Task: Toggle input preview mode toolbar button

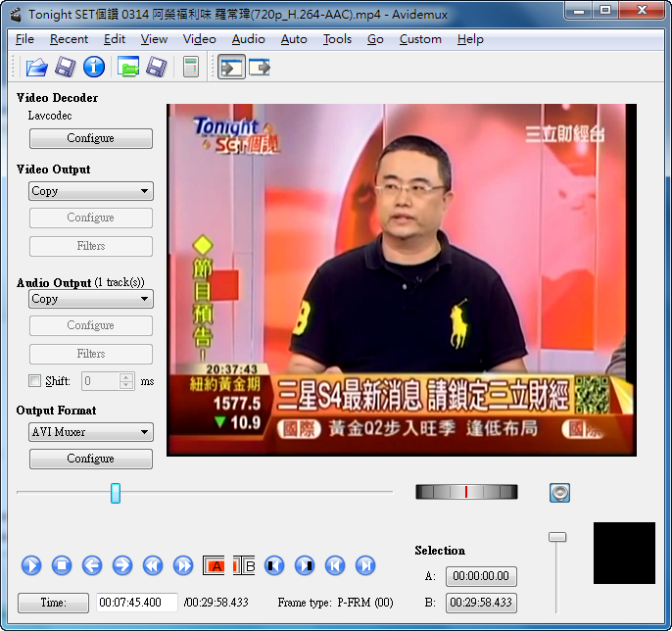Action: point(231,68)
